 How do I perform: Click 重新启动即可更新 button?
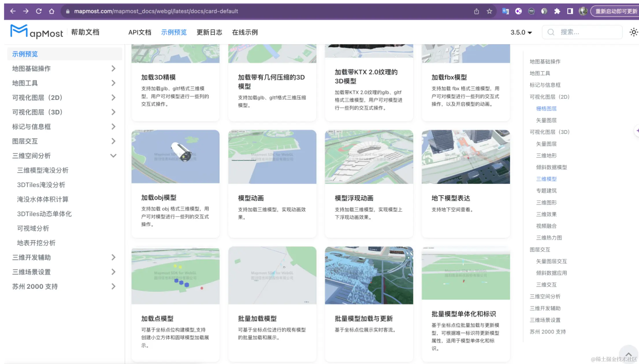615,11
